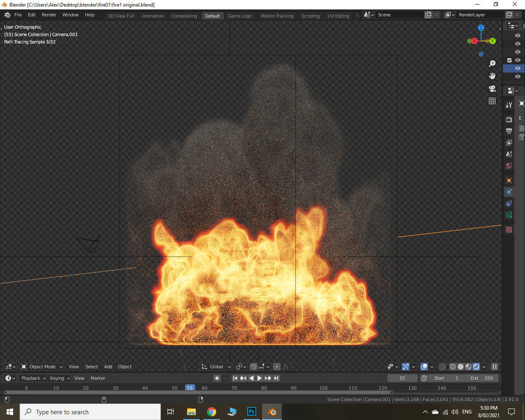525x420 pixels.
Task: Switch to orthographic grid view toggle icon
Action: [x=492, y=101]
